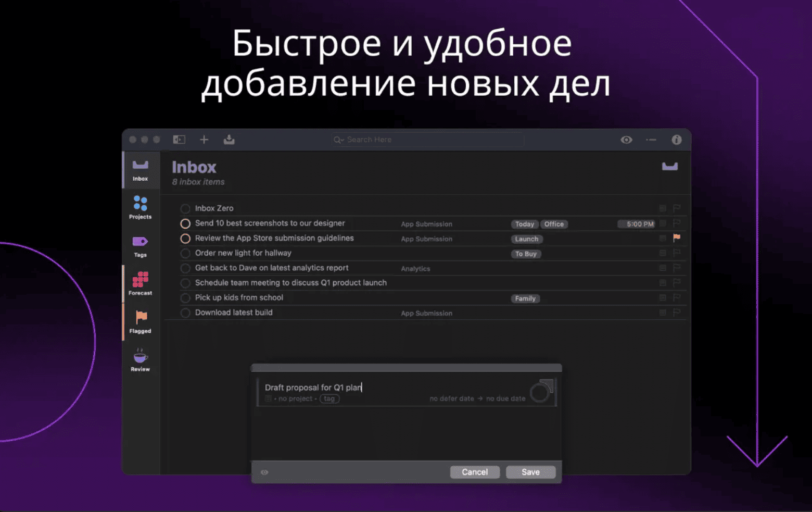Click the 'Today' tag on screenshots task
The width and height of the screenshot is (812, 512).
525,224
